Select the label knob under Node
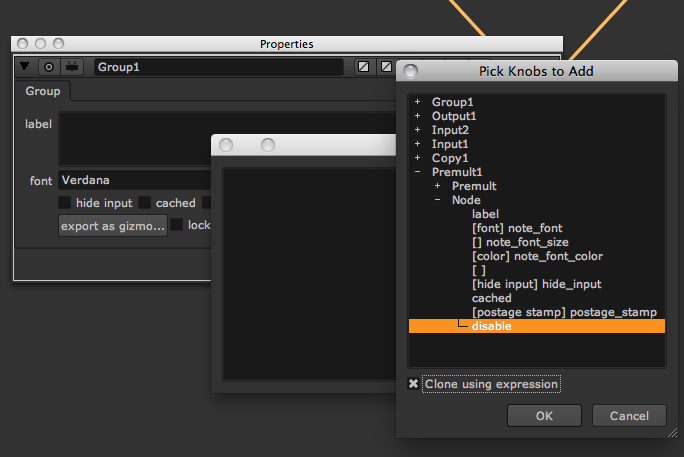Image resolution: width=684 pixels, height=457 pixels. point(485,214)
